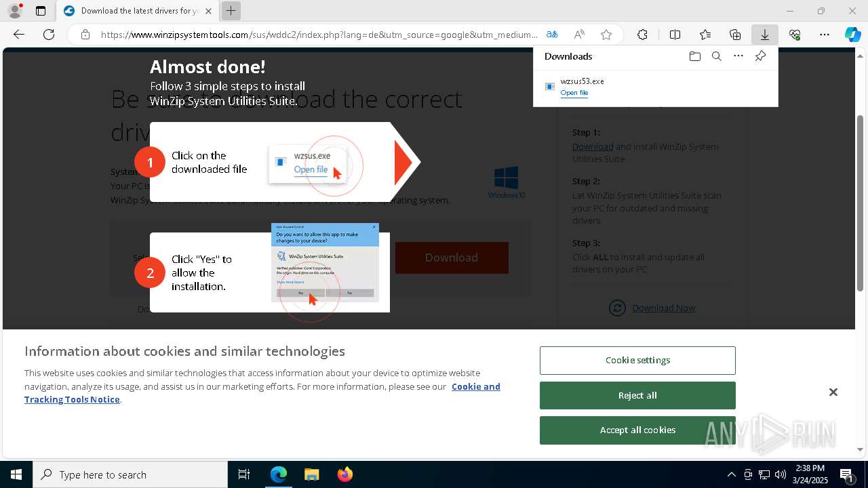Open the translate page icon

coord(552,35)
